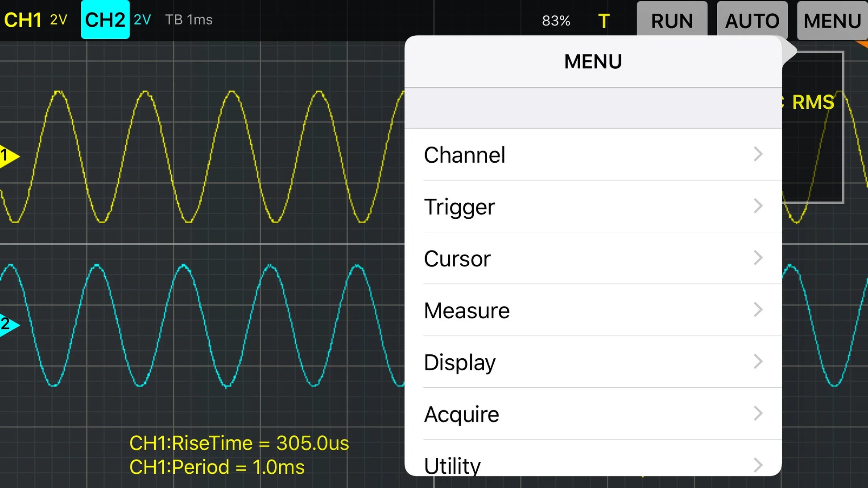Expand the Channel submenu chevron

point(758,154)
